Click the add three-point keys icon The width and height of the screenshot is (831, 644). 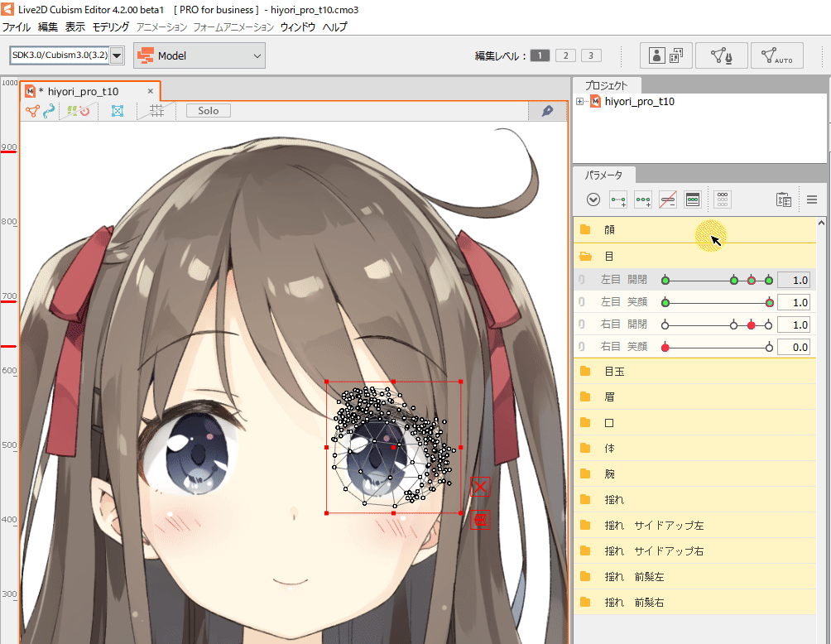(642, 199)
